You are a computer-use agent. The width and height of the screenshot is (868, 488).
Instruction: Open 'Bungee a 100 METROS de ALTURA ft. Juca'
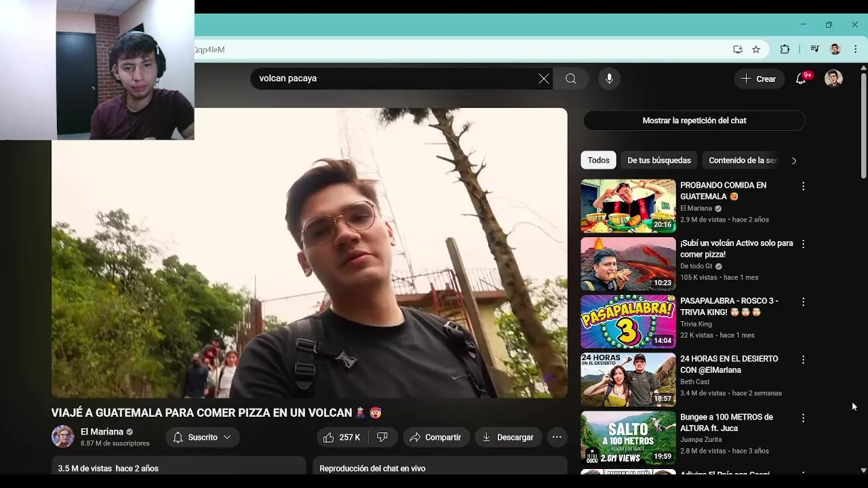click(x=726, y=422)
